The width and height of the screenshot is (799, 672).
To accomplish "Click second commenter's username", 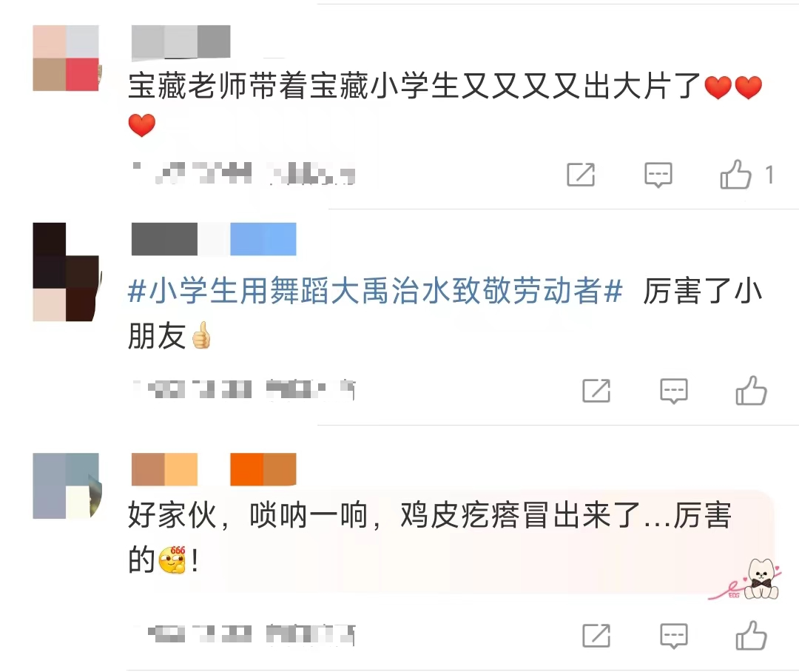I will point(214,239).
